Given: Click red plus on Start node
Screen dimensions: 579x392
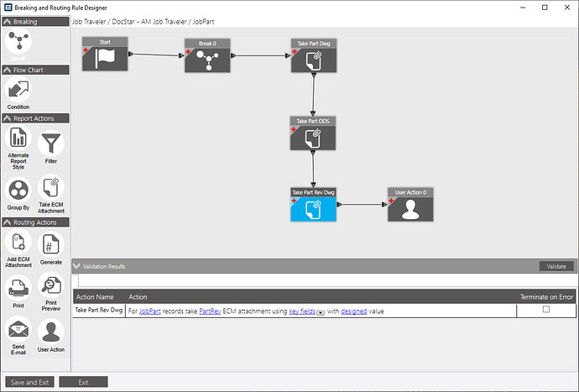Looking at the screenshot, I should coord(86,50).
